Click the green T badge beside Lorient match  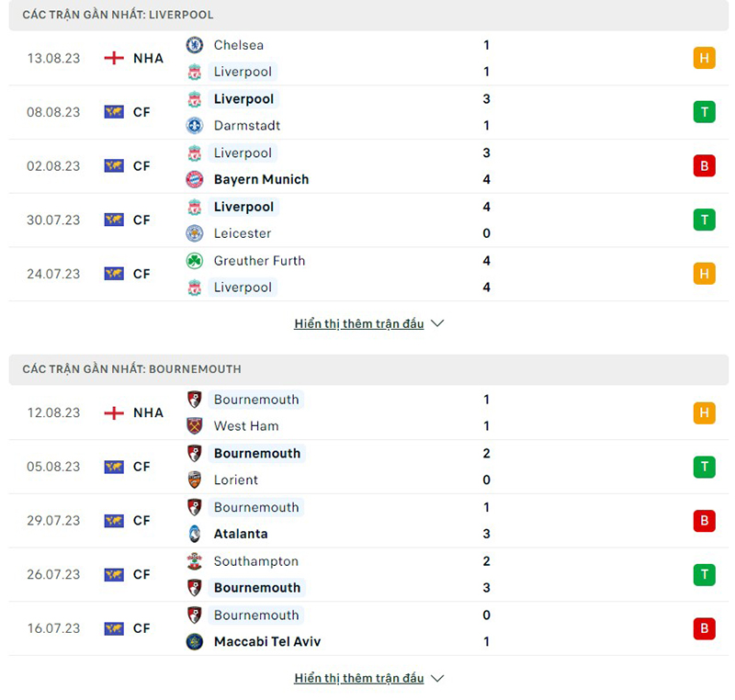pyautogui.click(x=704, y=467)
